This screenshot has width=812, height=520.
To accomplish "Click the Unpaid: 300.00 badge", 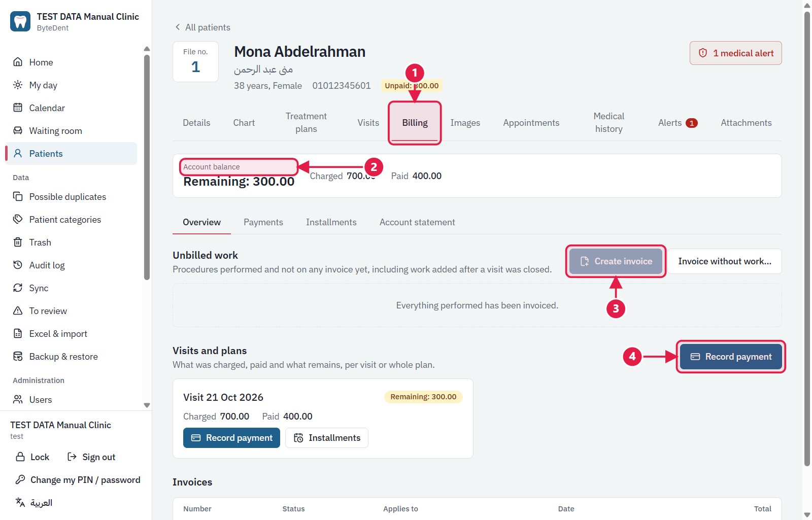I will pyautogui.click(x=412, y=86).
